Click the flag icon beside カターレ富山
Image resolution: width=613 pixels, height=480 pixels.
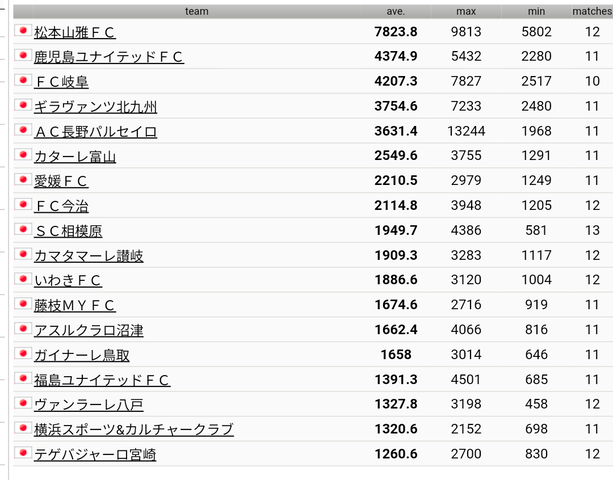point(23,155)
